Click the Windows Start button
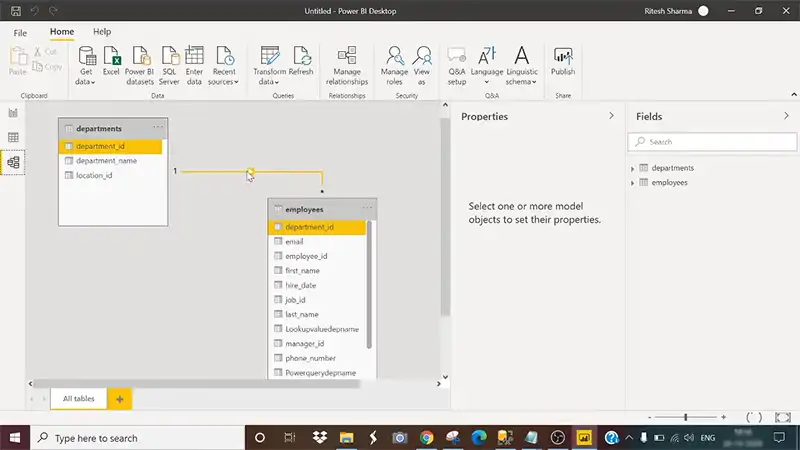Viewport: 800px width, 450px height. [15, 438]
